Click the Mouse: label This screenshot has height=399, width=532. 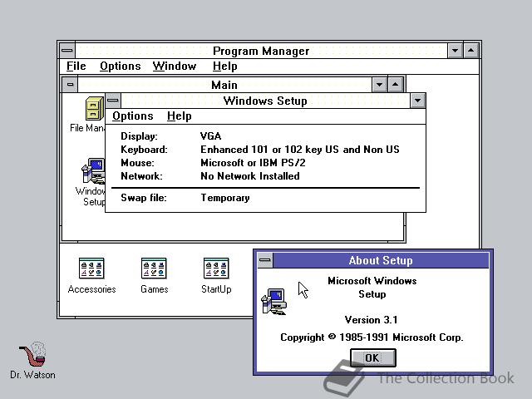click(137, 163)
